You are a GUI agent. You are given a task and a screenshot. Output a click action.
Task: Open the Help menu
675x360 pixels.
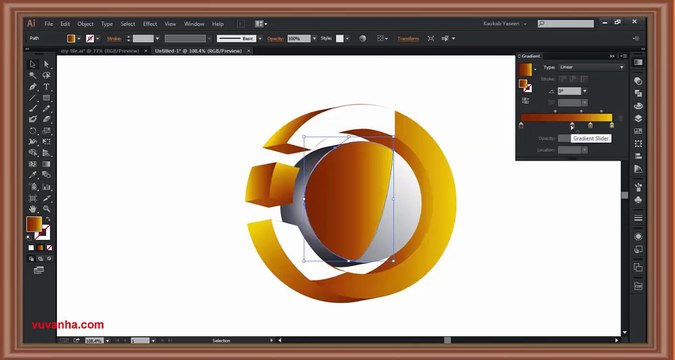pos(218,24)
